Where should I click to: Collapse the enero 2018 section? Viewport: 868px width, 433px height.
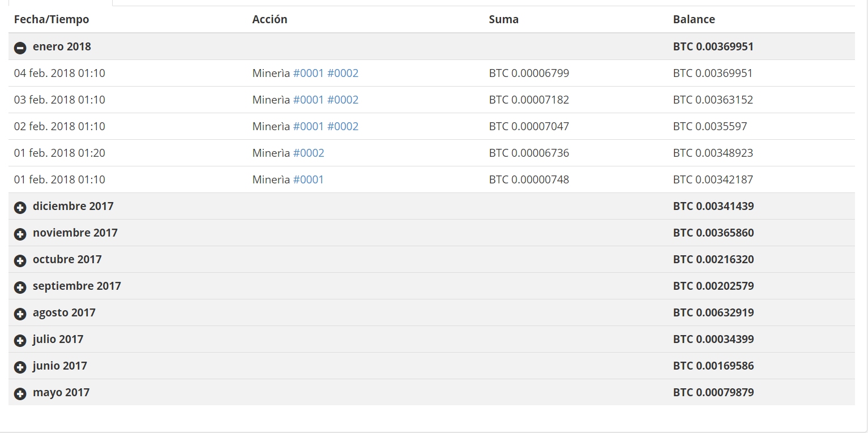point(20,48)
